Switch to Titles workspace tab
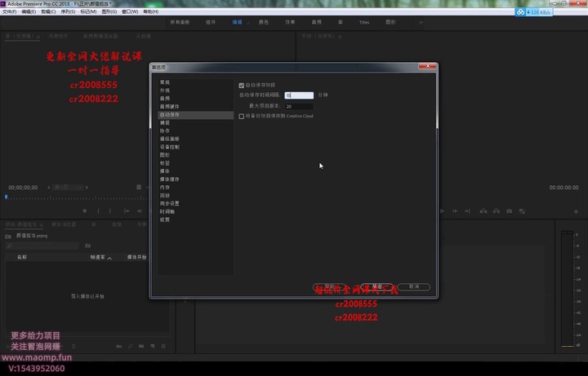The image size is (588, 376). (x=364, y=23)
